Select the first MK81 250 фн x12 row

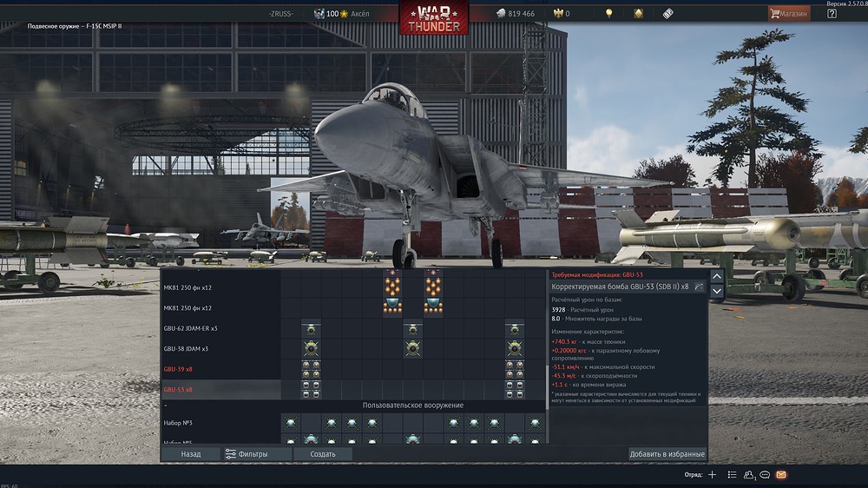(220, 287)
